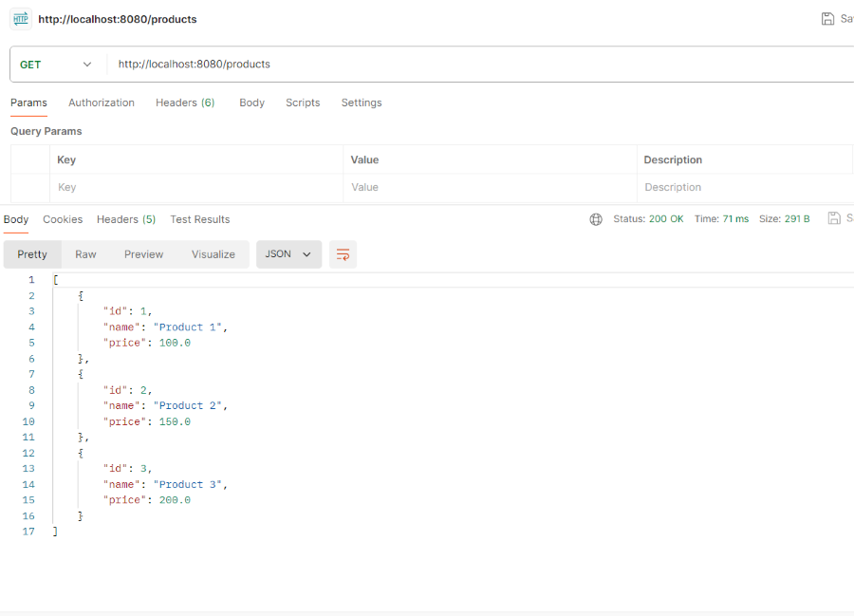Open the response Headers (5) tab
This screenshot has width=854, height=616.
coord(126,219)
